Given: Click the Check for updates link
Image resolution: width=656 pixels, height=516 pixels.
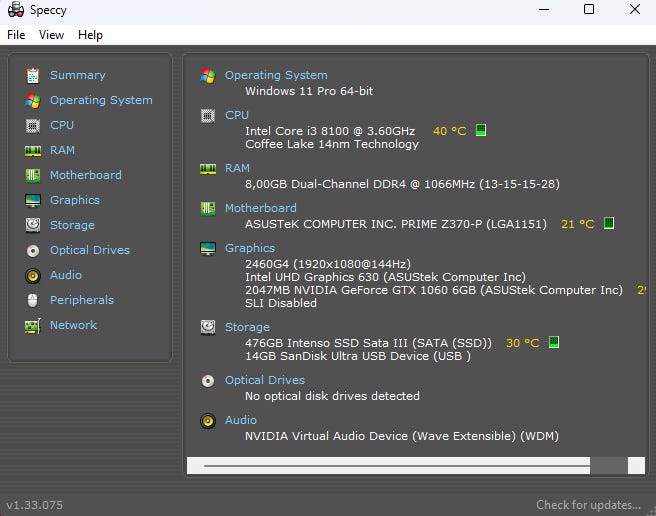Looking at the screenshot, I should point(588,505).
